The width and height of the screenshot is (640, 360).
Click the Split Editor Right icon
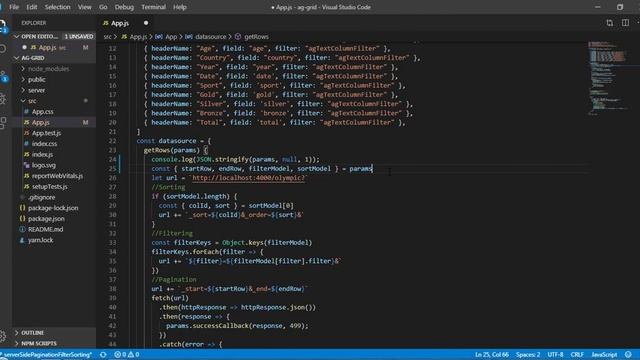625,23
